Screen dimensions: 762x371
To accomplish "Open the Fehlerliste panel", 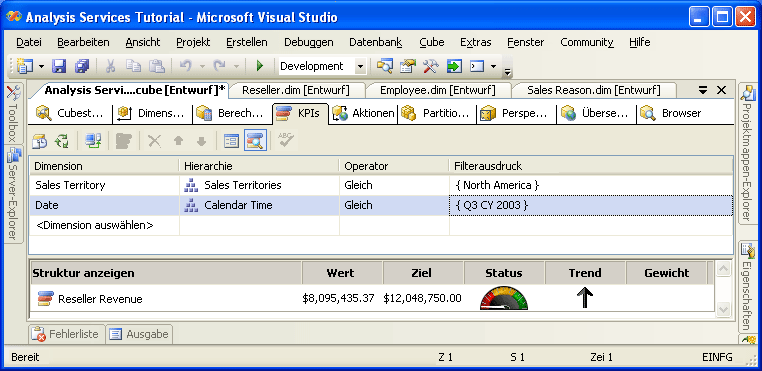I will pyautogui.click(x=65, y=335).
